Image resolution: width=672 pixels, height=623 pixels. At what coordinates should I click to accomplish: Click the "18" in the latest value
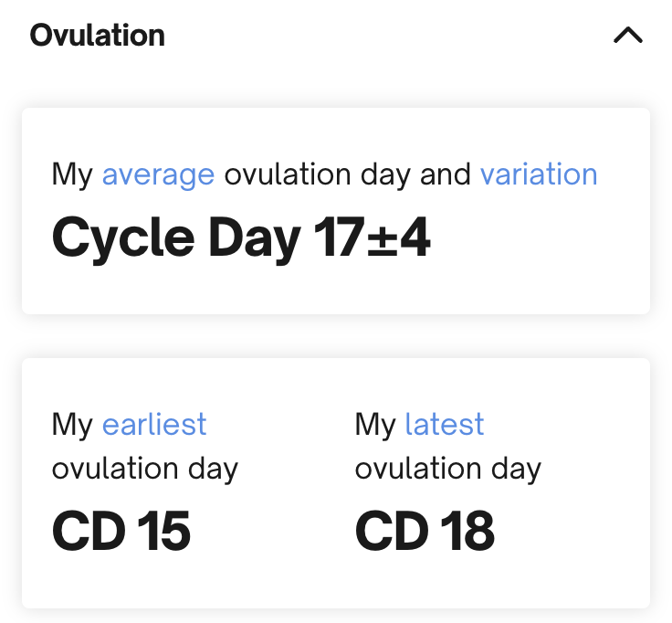(x=467, y=531)
